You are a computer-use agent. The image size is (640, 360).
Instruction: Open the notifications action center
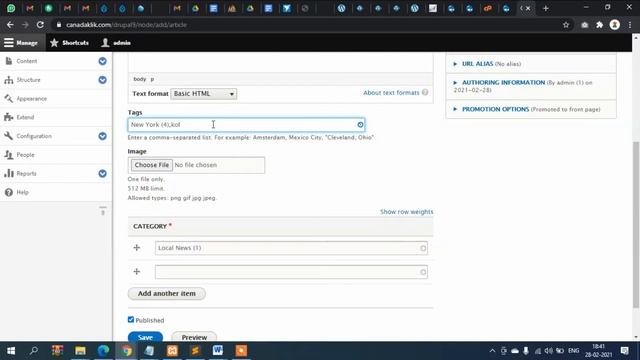point(624,351)
